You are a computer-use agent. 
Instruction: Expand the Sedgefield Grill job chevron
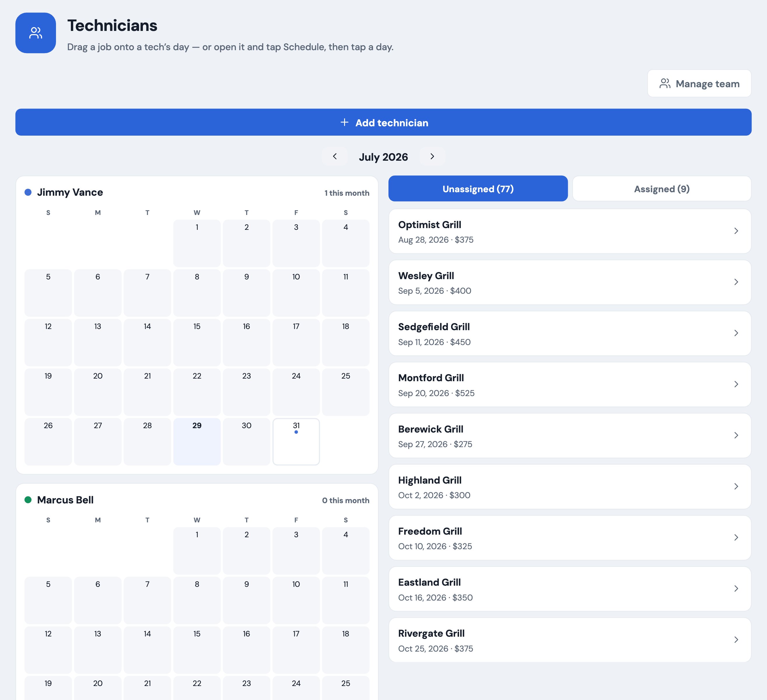point(736,333)
